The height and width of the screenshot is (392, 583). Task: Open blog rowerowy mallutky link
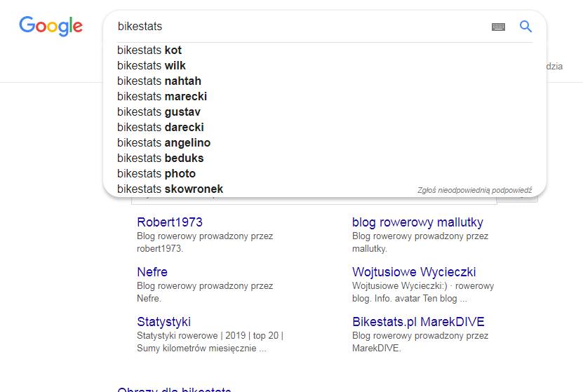[x=417, y=222]
